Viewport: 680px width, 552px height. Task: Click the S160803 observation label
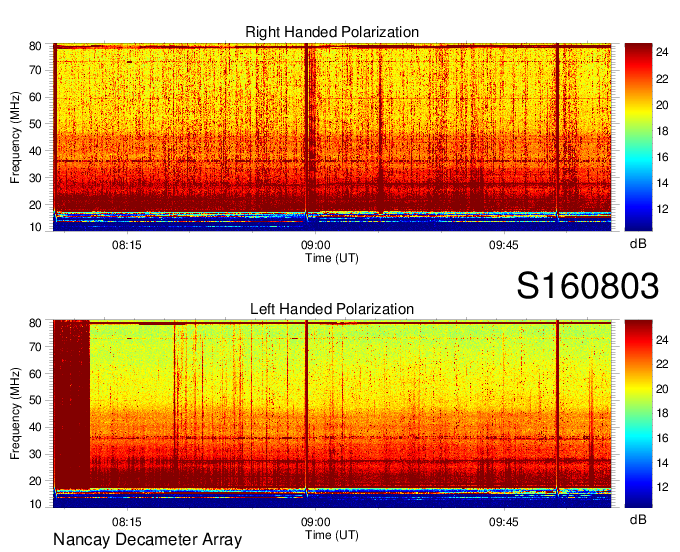click(588, 286)
